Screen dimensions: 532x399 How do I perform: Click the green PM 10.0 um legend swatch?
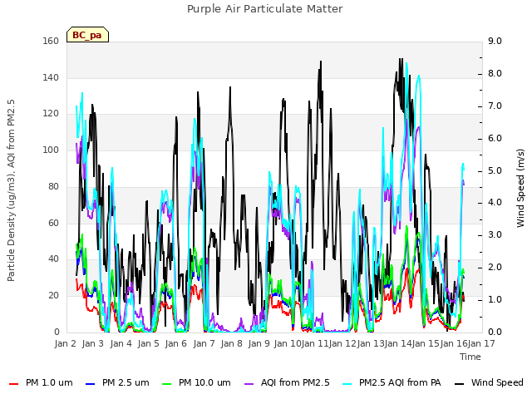coord(167,384)
